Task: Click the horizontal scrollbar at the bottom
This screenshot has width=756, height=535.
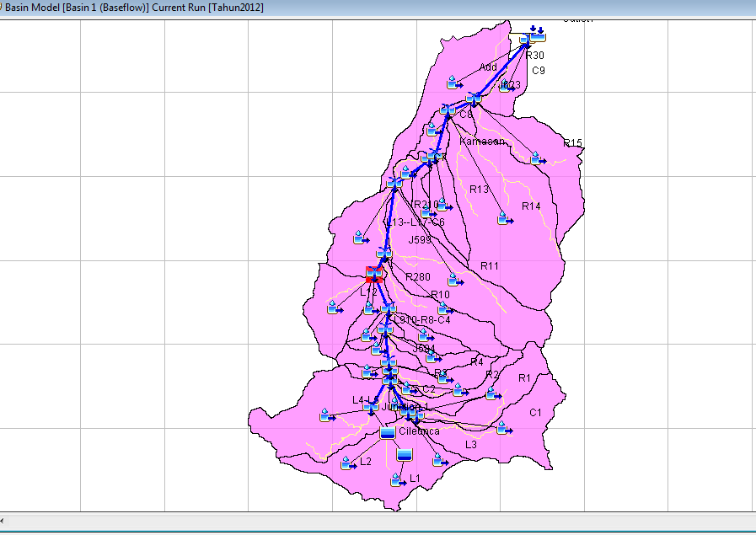Action: tap(378, 522)
